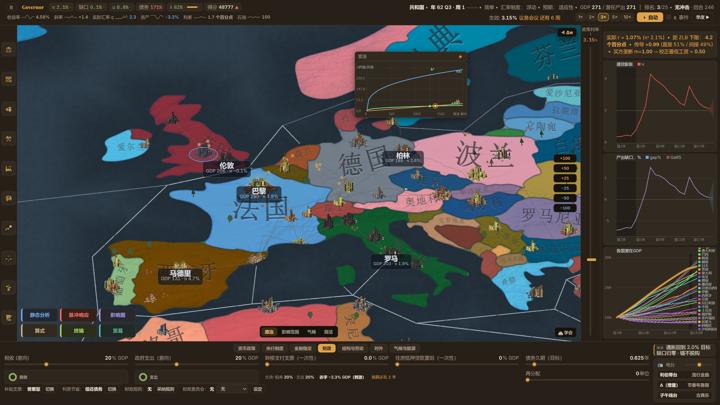The height and width of the screenshot is (405, 720).
Task: Open the fiscal council dropdown in bottom row
Action: pyautogui.click(x=233, y=389)
